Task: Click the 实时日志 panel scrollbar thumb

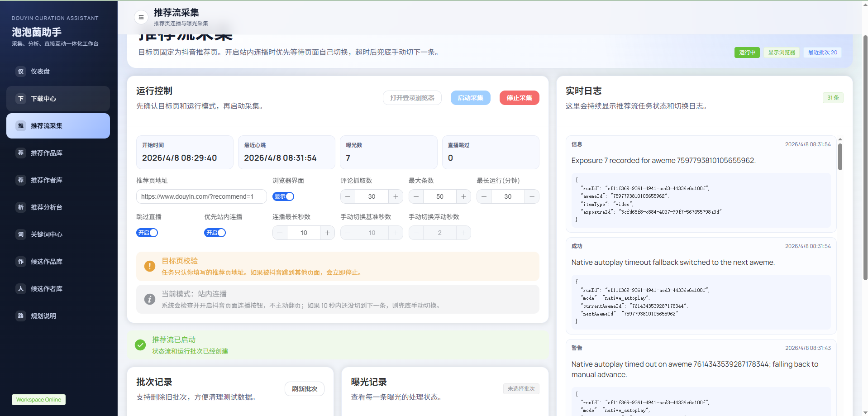Action: click(x=840, y=157)
